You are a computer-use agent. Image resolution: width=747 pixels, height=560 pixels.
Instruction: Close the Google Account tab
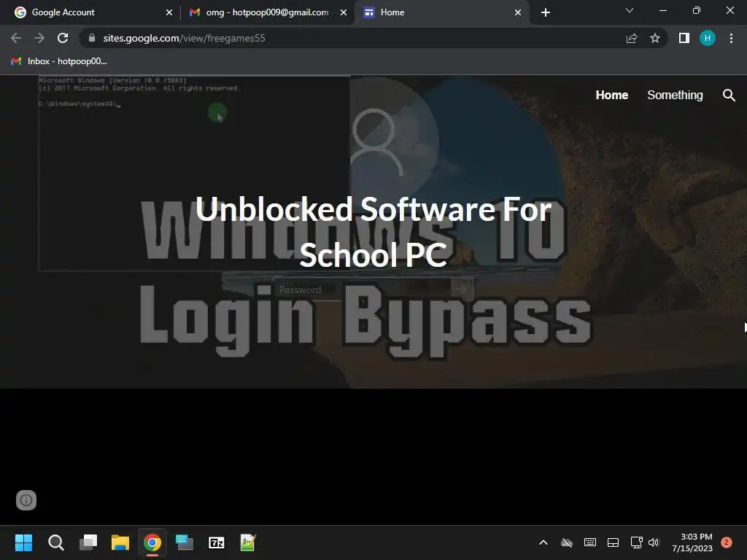point(169,12)
